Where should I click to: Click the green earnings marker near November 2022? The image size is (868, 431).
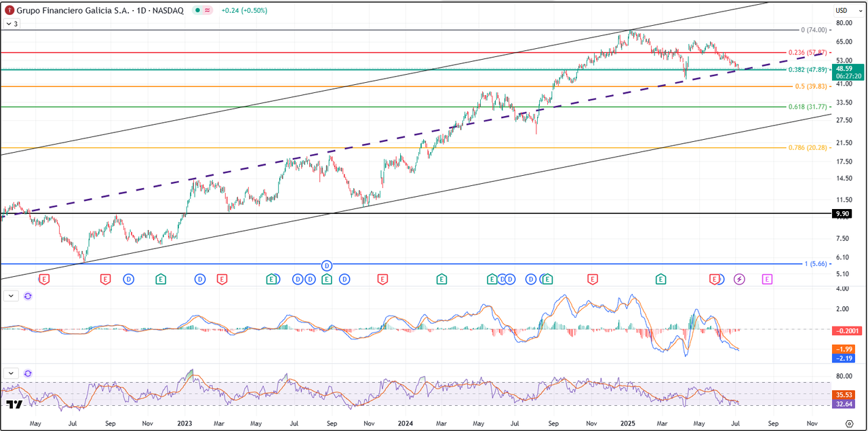(x=161, y=279)
